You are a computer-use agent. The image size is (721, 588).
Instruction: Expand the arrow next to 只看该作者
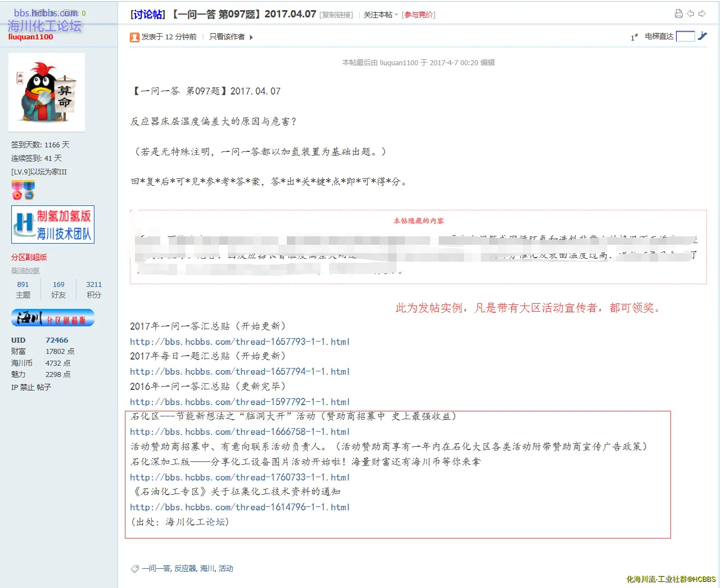click(x=251, y=37)
